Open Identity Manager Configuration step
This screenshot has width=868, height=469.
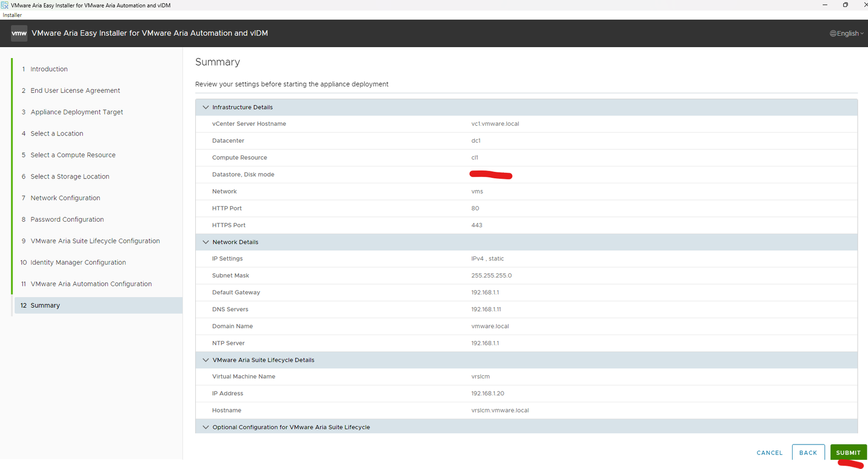pyautogui.click(x=78, y=262)
